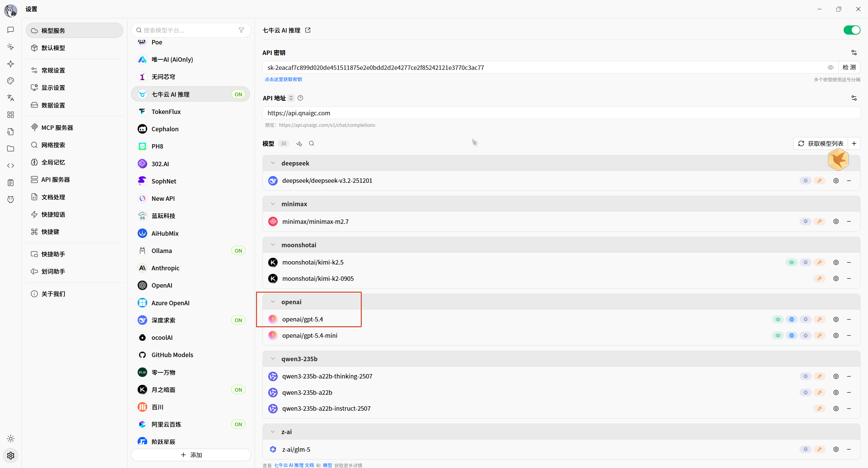Click 点击这里获取密钥 link
Viewport: 868px width, 468px height.
click(283, 79)
